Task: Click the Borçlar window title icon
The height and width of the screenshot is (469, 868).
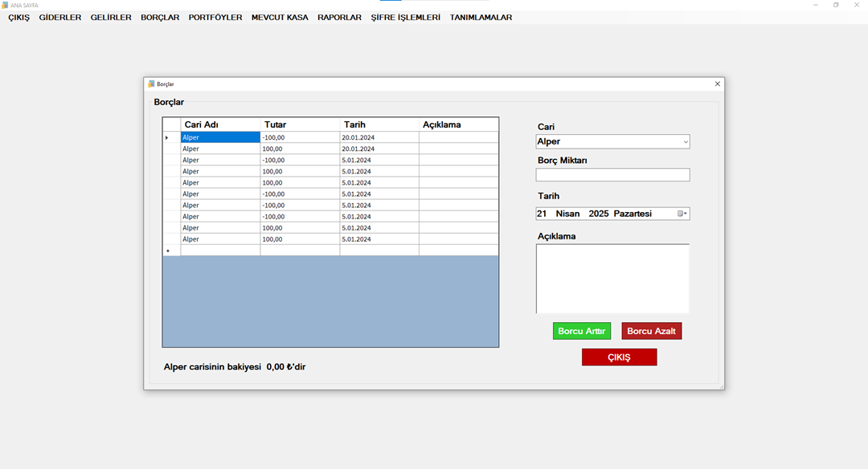Action: point(150,84)
